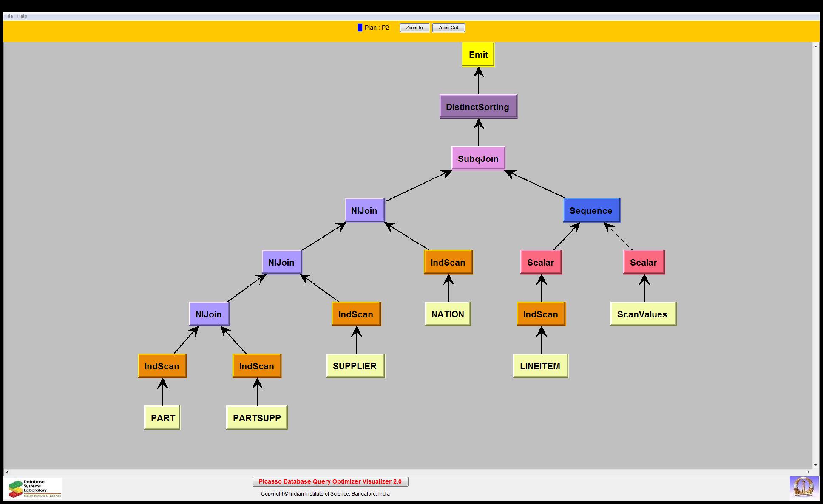The height and width of the screenshot is (504, 823).
Task: Select the Scalar node above ScanValues
Action: pyautogui.click(x=643, y=262)
